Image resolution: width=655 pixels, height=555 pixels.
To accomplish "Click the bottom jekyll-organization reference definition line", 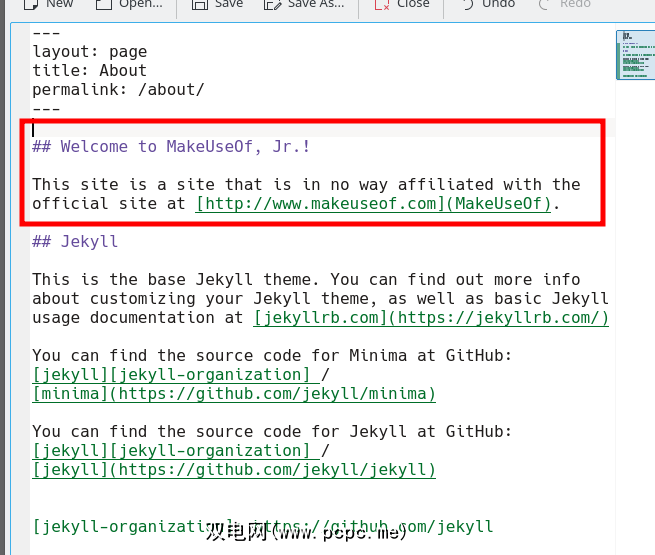I will point(263,527).
